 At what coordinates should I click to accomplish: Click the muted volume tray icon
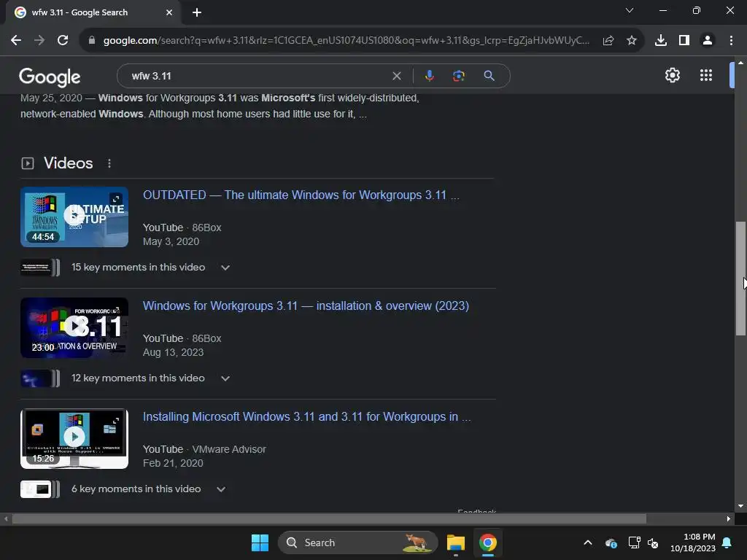click(653, 542)
